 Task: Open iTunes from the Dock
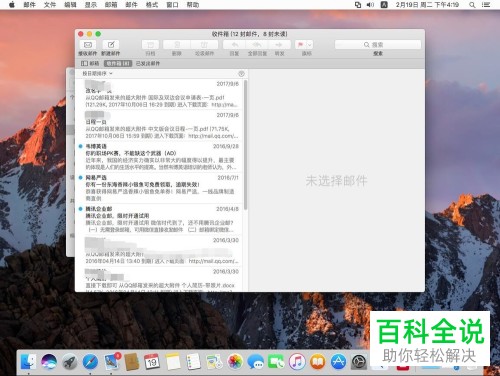297,362
